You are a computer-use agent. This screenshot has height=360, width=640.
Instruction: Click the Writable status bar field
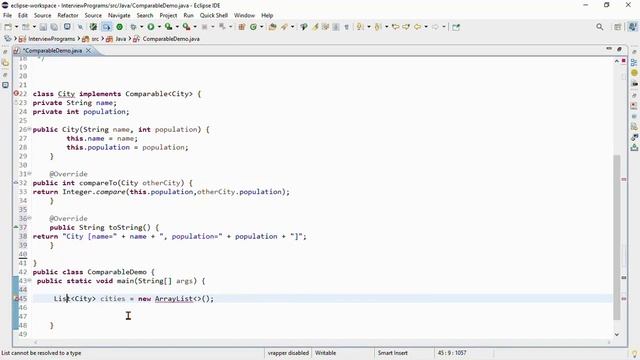click(326, 353)
